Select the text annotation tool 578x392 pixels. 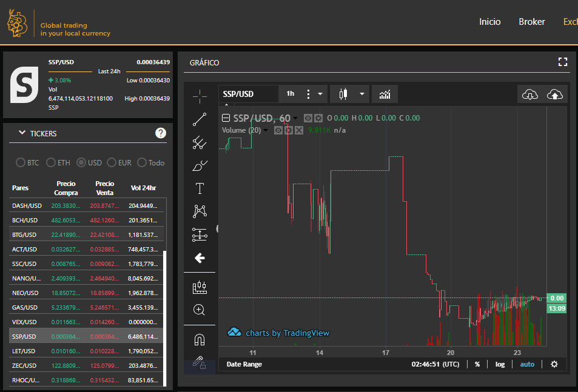[200, 188]
